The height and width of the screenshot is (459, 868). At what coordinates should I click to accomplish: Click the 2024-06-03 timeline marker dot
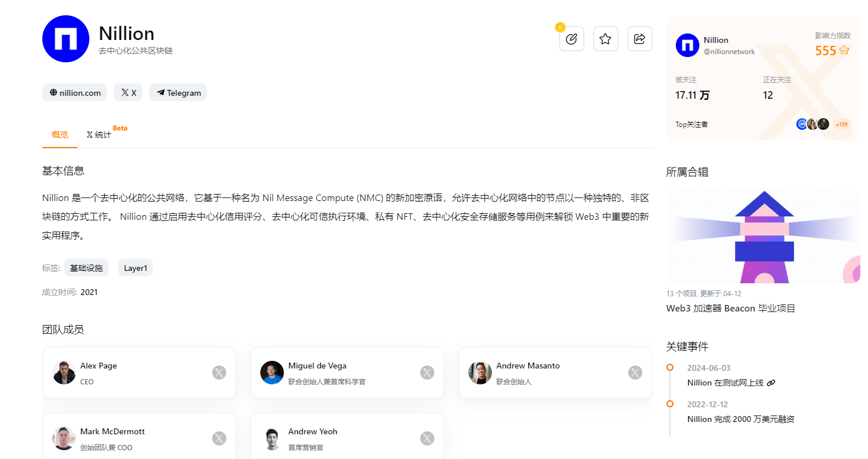pyautogui.click(x=670, y=367)
